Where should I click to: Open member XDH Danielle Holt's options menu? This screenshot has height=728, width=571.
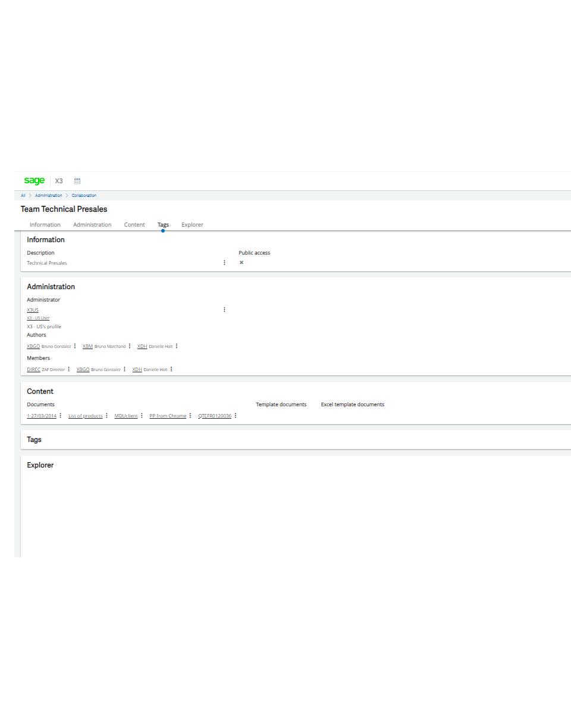coord(171,369)
